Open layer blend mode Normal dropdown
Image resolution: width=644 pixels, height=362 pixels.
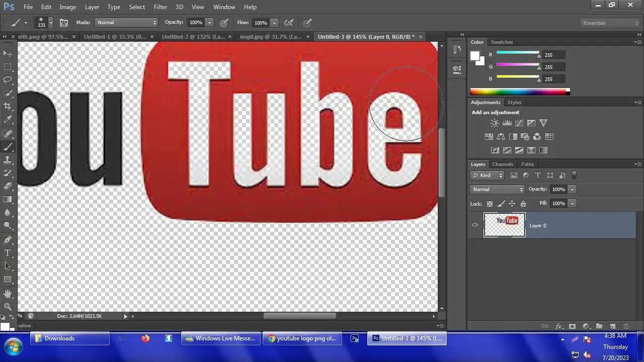497,190
